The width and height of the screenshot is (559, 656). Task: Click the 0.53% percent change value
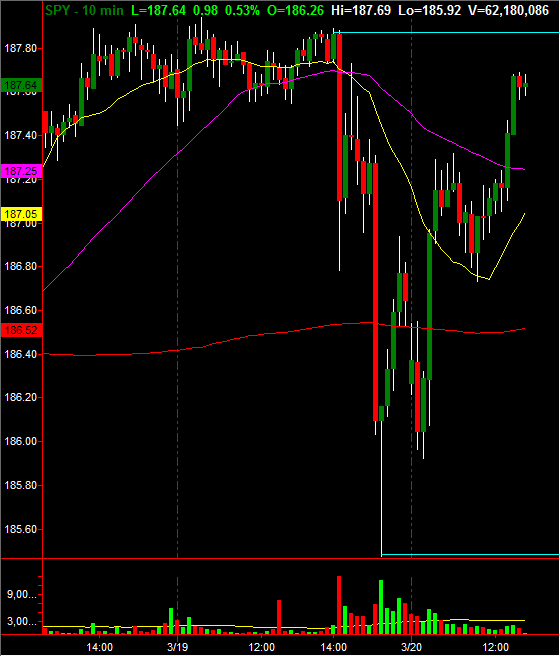point(242,10)
